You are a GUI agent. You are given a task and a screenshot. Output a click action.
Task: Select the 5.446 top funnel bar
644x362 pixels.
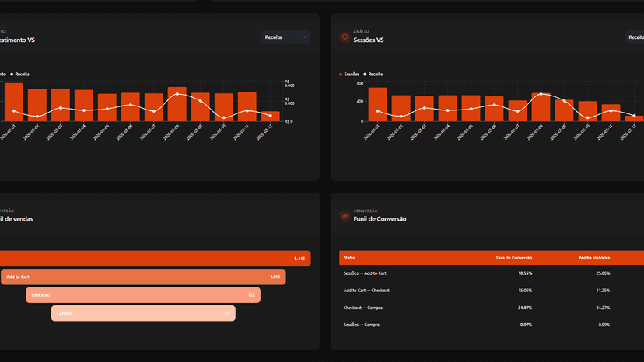tap(156, 259)
